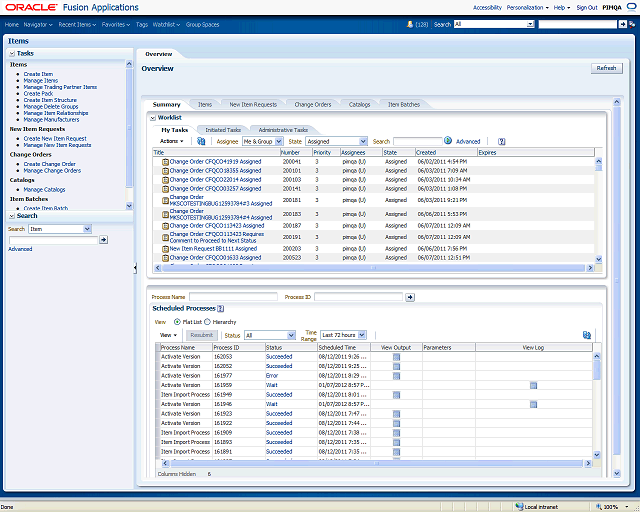640x512 pixels.
Task: Click the Scheduled Processes help icon
Action: 221,309
